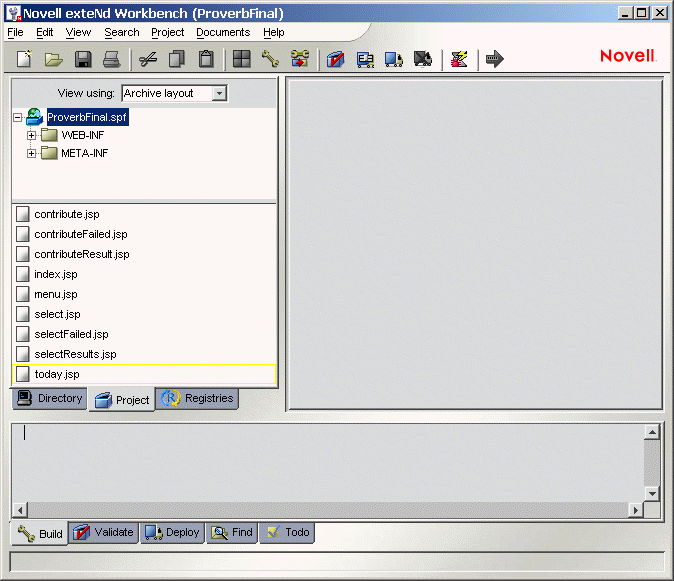Screen dimensions: 674x581
Task: Save using the floppy disk icon
Action: [x=83, y=60]
